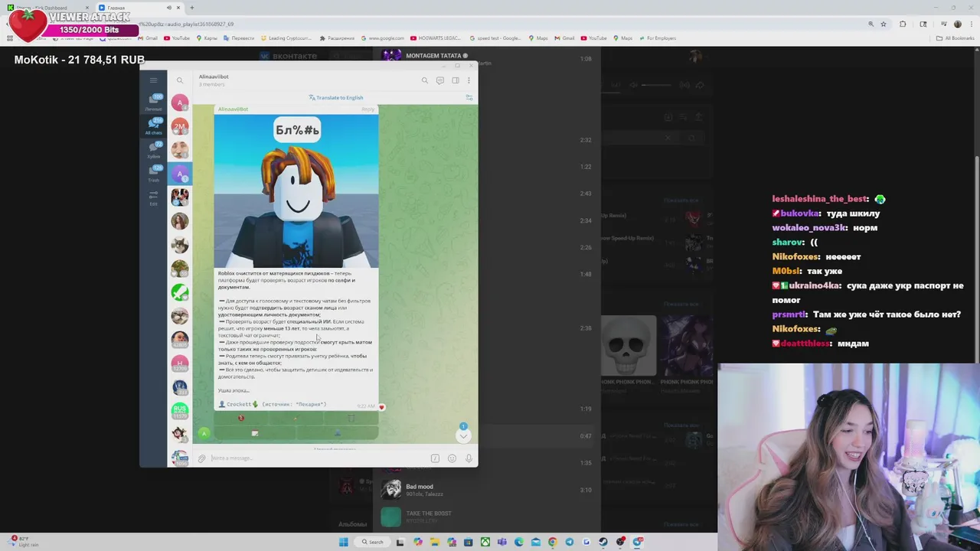Click the green 'A' sender avatar beside the bot buttons

(204, 433)
